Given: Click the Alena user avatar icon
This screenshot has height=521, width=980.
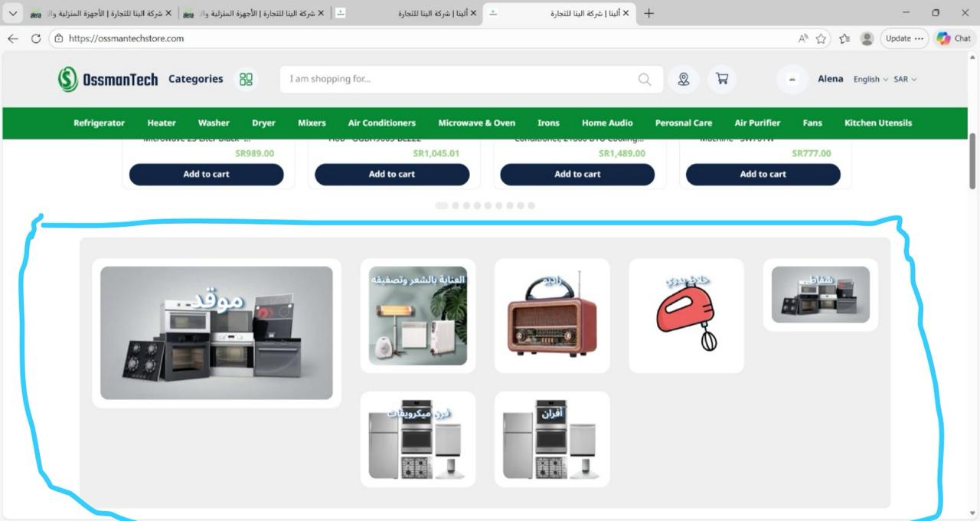Looking at the screenshot, I should (792, 80).
